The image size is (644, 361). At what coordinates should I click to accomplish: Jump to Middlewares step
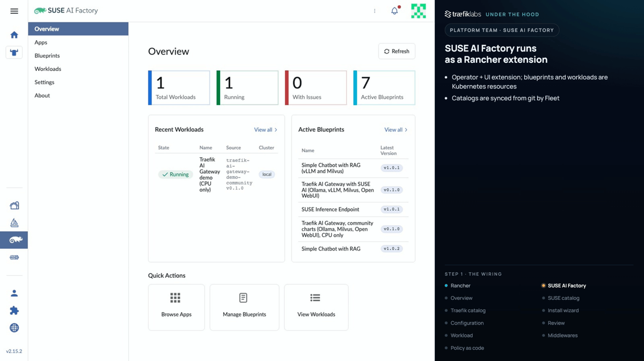point(562,336)
